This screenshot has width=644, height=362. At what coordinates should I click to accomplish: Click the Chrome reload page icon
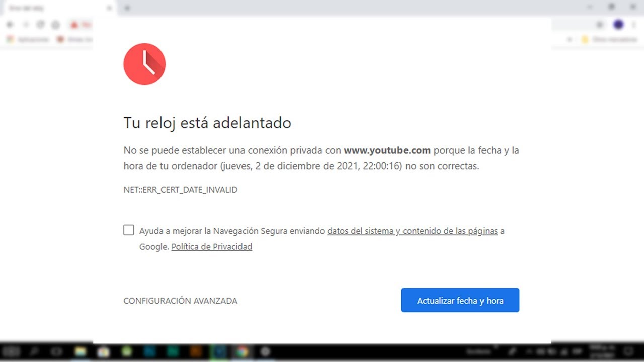click(41, 25)
